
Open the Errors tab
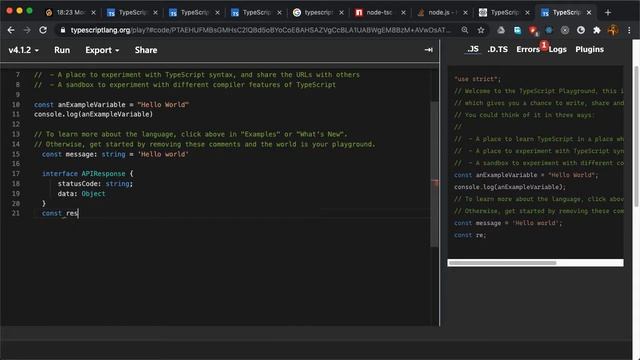[x=528, y=49]
